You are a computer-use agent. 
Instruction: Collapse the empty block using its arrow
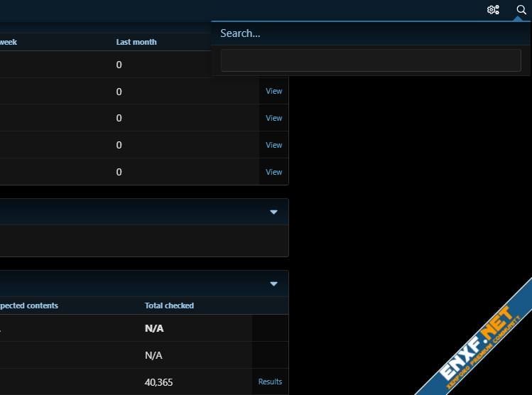point(273,212)
